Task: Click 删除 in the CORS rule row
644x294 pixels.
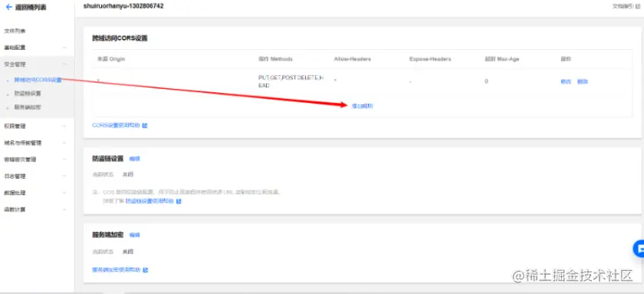Action: click(583, 81)
